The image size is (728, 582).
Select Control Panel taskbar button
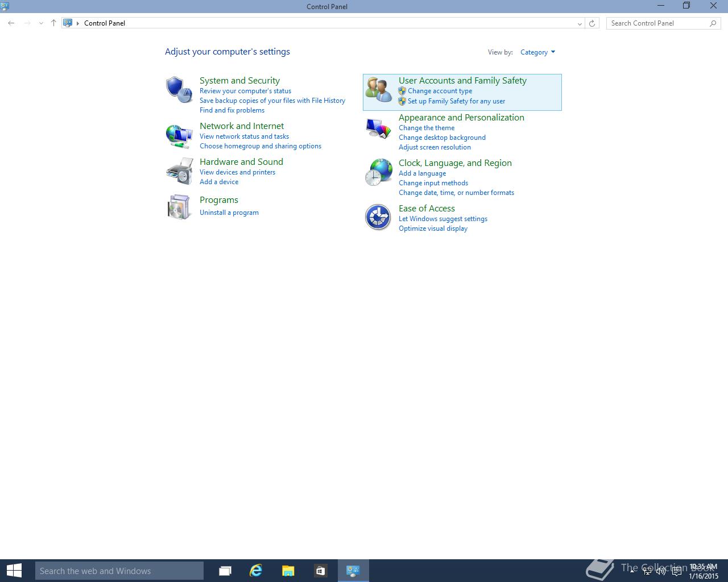(x=353, y=571)
